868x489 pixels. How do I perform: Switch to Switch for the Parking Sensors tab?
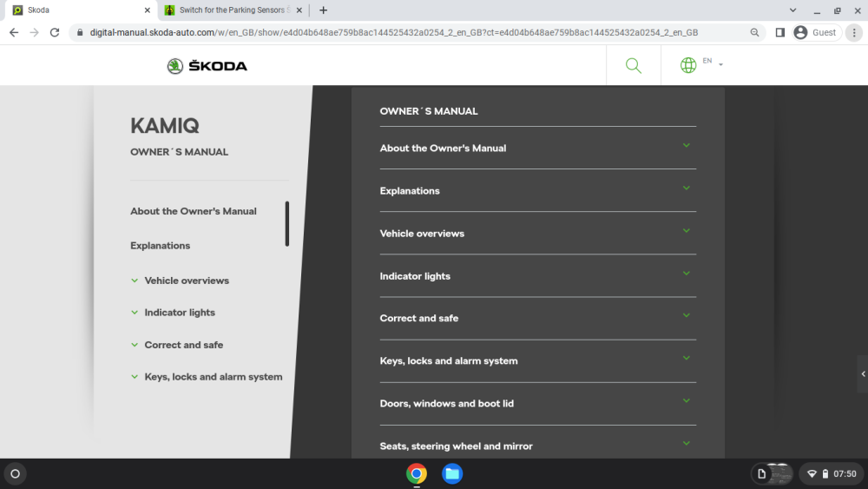233,10
